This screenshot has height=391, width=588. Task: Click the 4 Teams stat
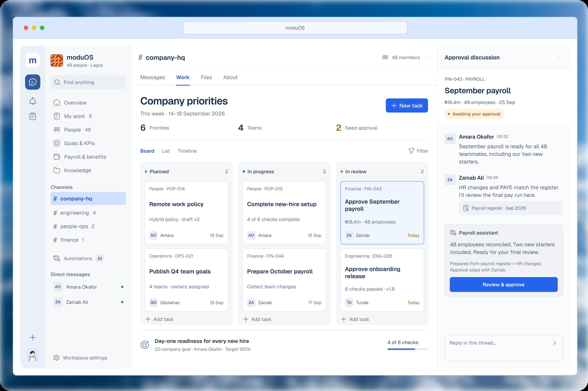[250, 128]
